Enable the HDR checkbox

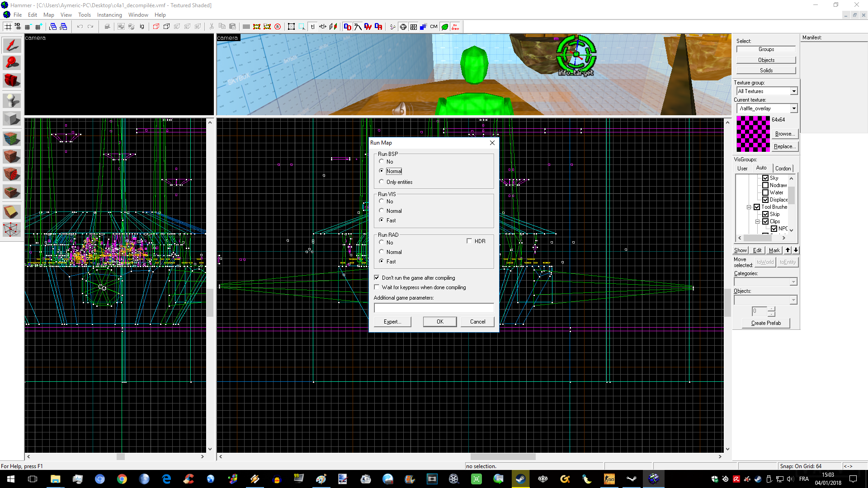469,241
